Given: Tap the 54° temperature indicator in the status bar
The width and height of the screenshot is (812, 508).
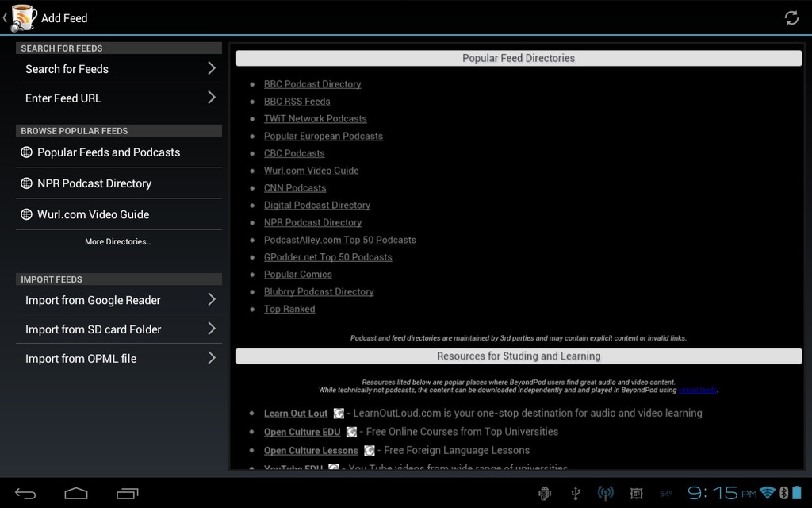Looking at the screenshot, I should tap(666, 494).
